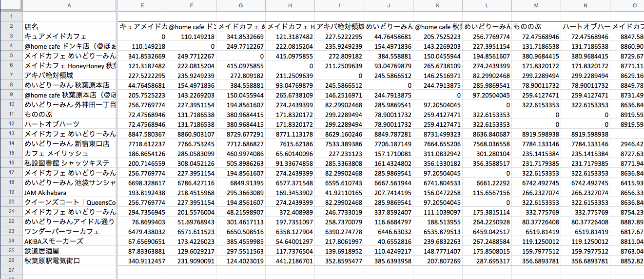
Task: Select the cell with value 227.231123
Action: (339, 153)
